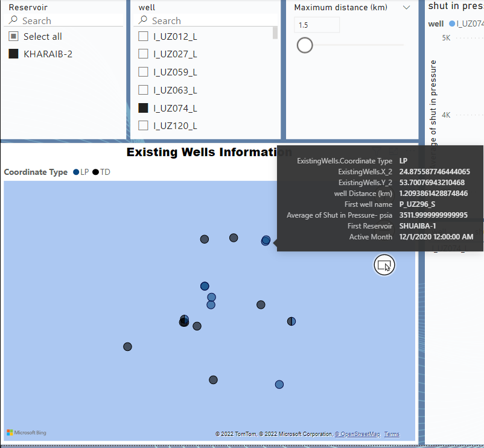The image size is (484, 448).
Task: Check the I_UZ059_L well checkbox
Action: (x=143, y=72)
